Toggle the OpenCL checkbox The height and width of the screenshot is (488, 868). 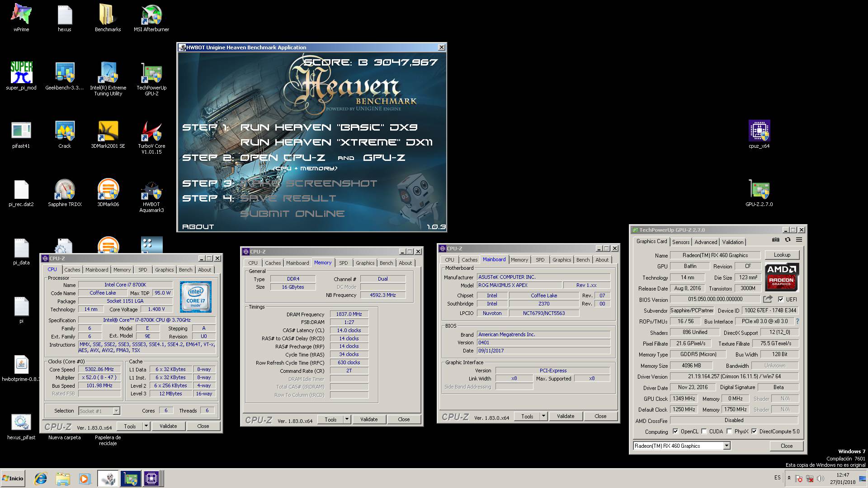point(675,432)
